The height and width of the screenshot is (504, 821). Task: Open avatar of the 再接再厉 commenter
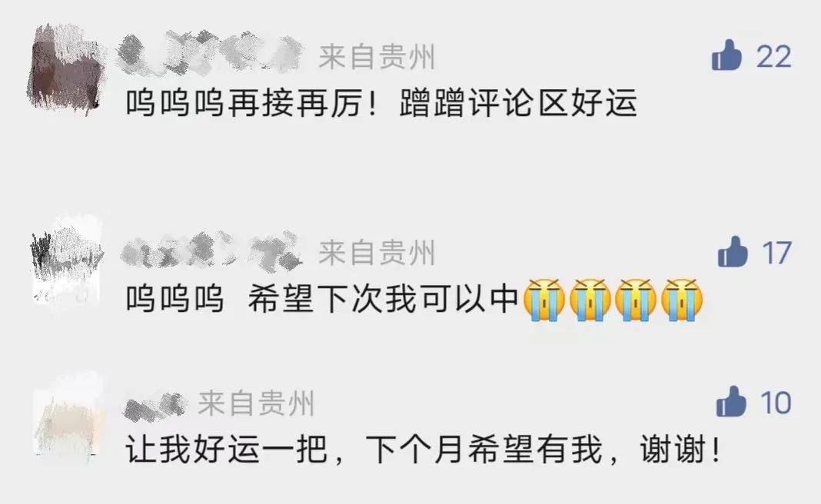[x=65, y=68]
